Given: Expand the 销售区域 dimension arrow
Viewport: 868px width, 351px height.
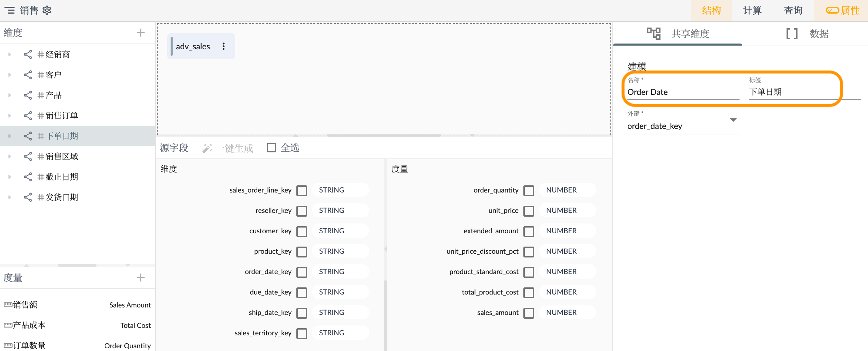Looking at the screenshot, I should pos(10,156).
